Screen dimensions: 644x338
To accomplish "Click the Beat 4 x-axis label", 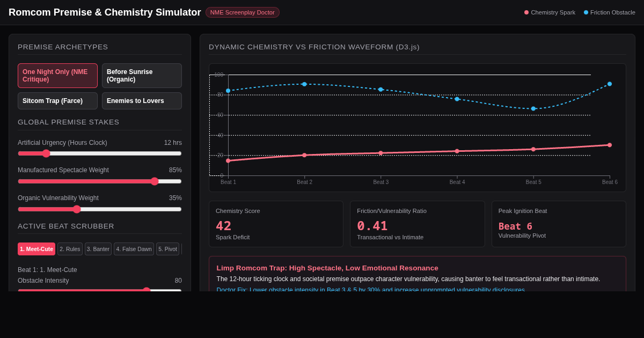I will tap(457, 182).
